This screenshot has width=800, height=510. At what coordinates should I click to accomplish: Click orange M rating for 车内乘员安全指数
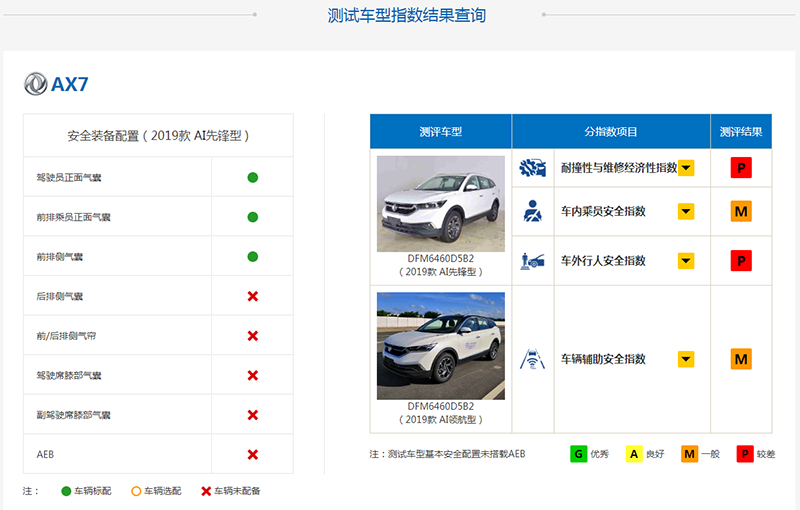[741, 211]
